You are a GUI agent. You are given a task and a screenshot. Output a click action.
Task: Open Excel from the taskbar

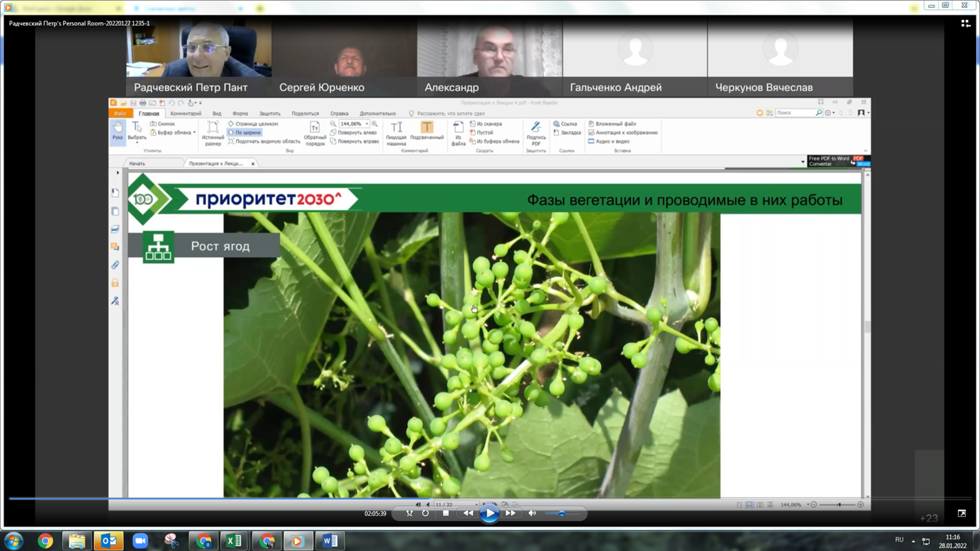point(234,540)
